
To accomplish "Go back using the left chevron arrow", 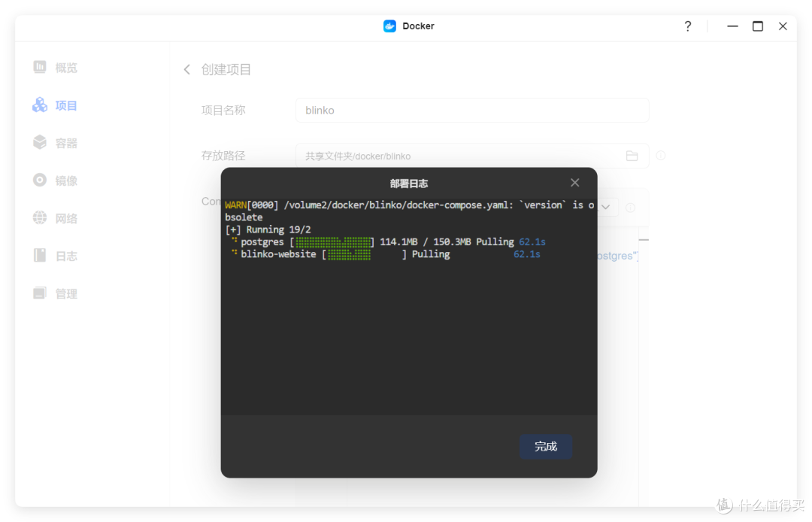I will click(x=187, y=70).
